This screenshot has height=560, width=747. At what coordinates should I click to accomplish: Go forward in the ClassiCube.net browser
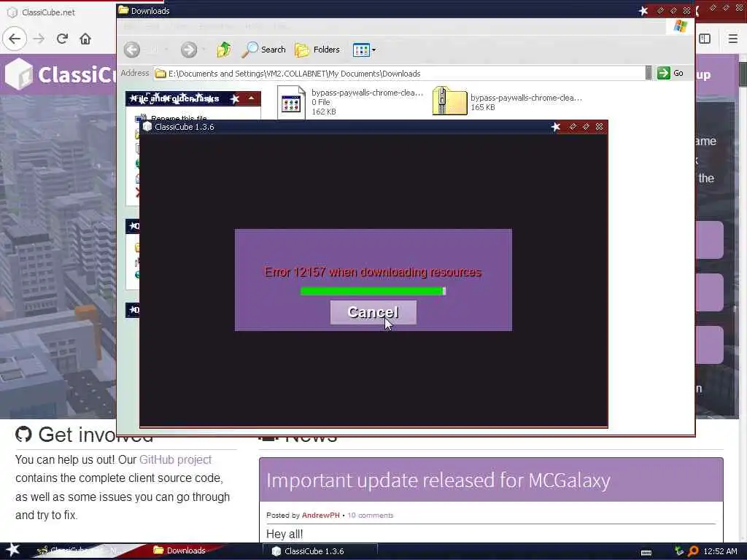pyautogui.click(x=39, y=39)
